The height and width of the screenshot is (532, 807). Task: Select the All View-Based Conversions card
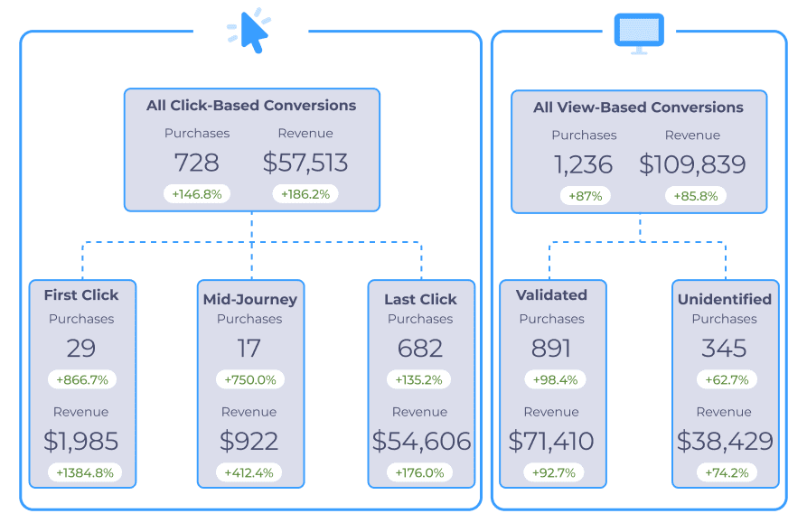(638, 151)
